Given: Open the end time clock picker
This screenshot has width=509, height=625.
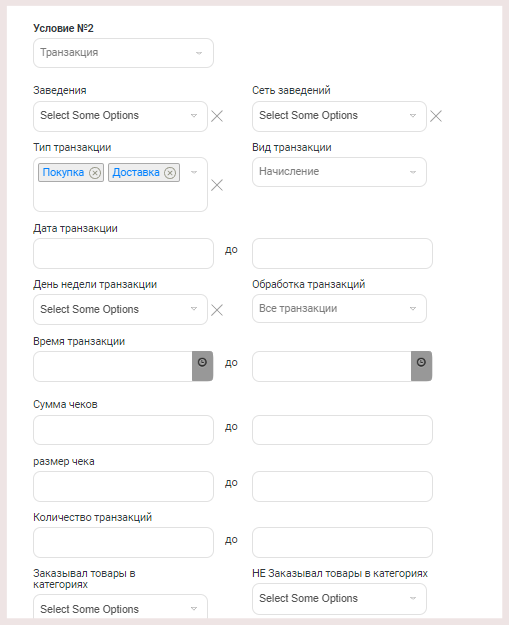Looking at the screenshot, I should click(421, 366).
